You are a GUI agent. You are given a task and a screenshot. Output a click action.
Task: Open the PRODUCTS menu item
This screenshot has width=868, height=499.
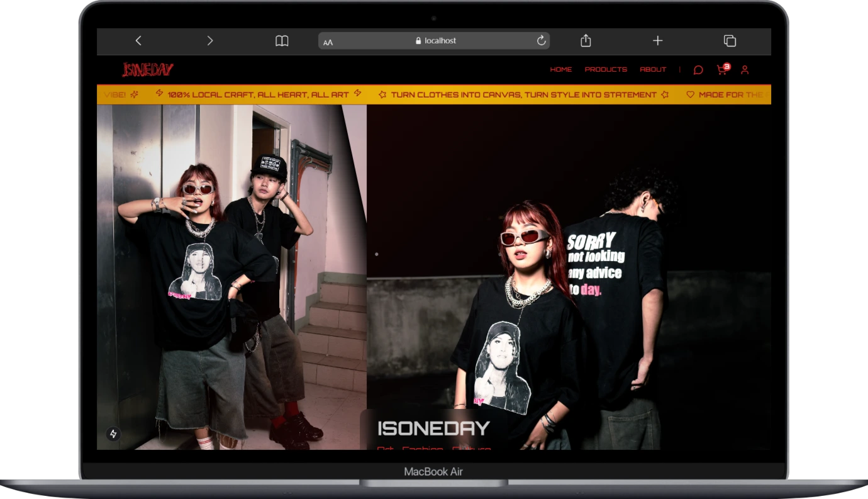(606, 69)
